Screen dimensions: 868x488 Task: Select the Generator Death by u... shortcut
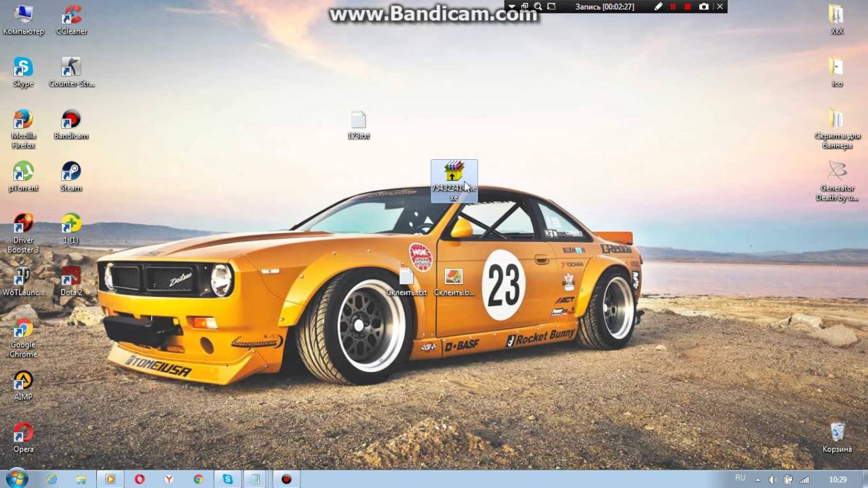pos(837,181)
